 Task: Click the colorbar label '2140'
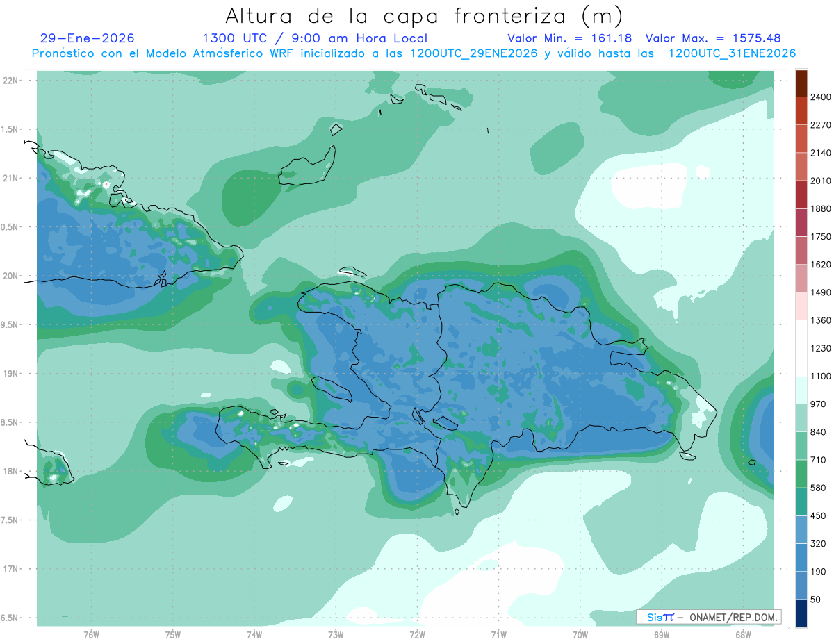821,153
